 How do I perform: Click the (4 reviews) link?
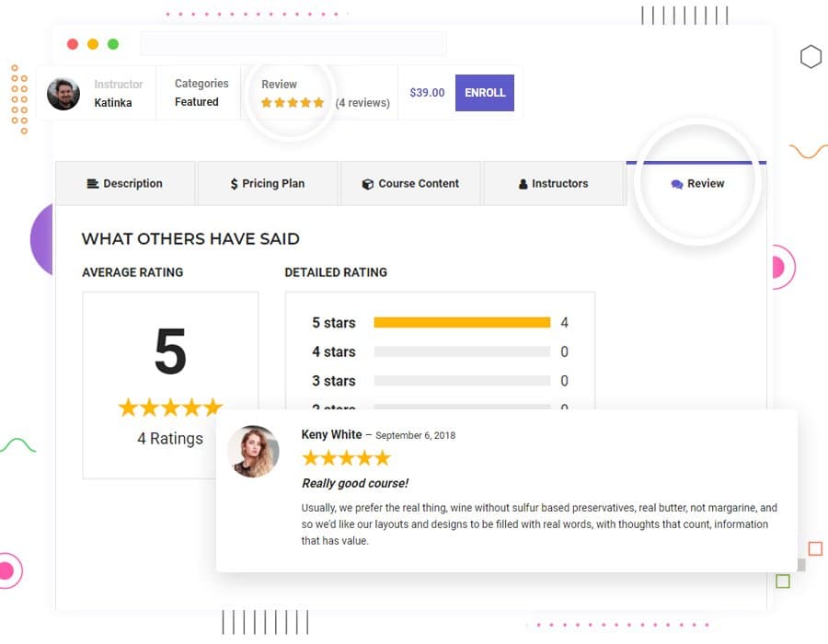[362, 103]
